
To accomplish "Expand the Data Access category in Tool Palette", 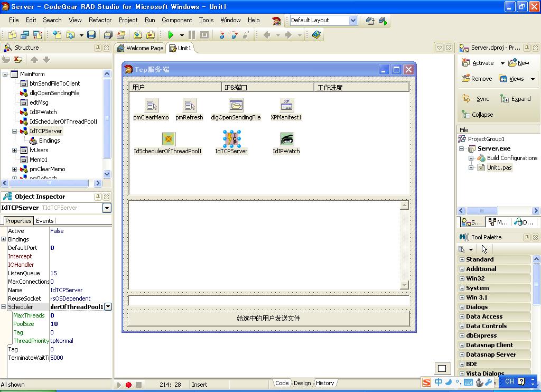I will pyautogui.click(x=462, y=316).
